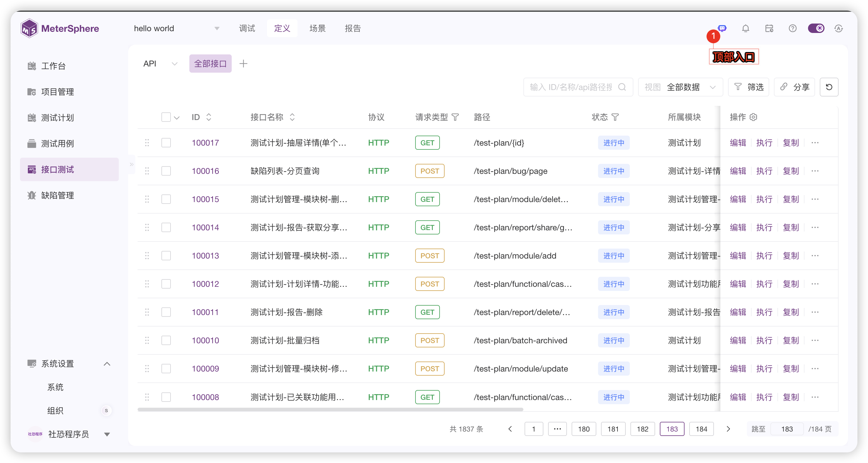Image resolution: width=868 pixels, height=463 pixels.
Task: Sort by 接口名称 column arrows
Action: [x=292, y=117]
